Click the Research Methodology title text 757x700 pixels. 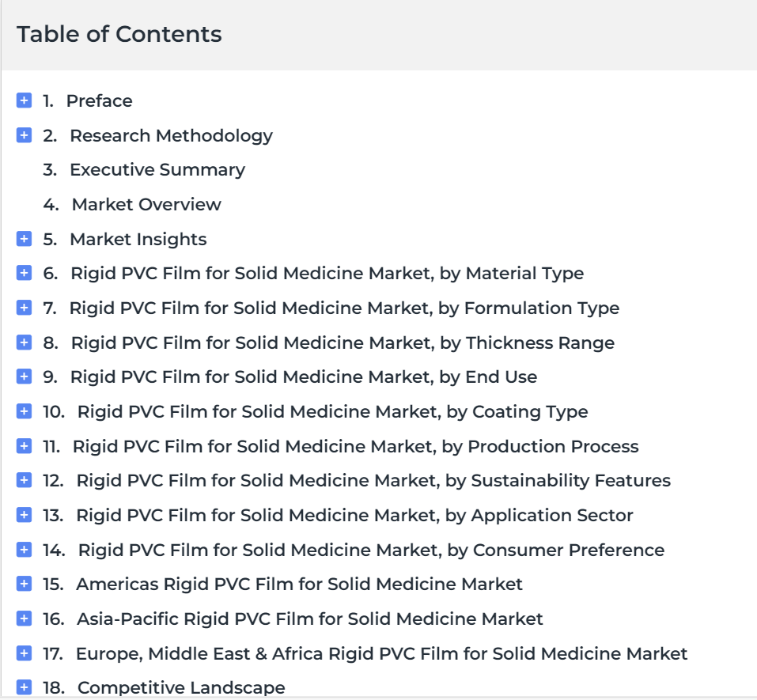click(x=172, y=136)
